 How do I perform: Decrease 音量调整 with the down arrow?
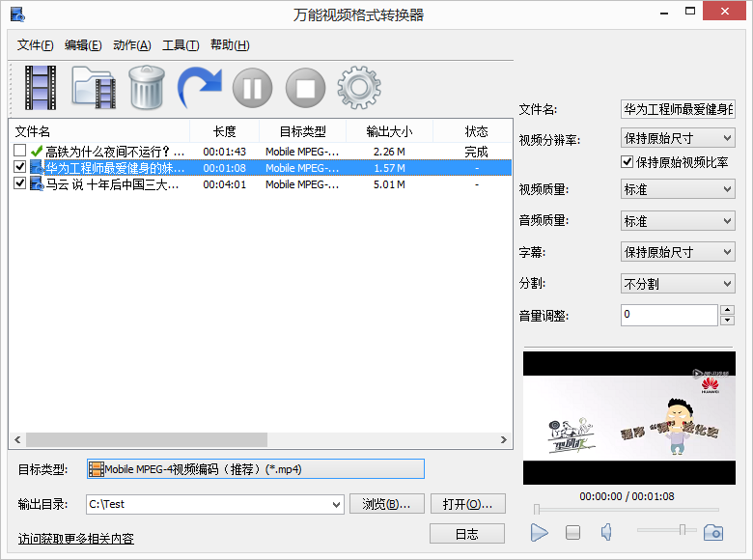tap(728, 321)
